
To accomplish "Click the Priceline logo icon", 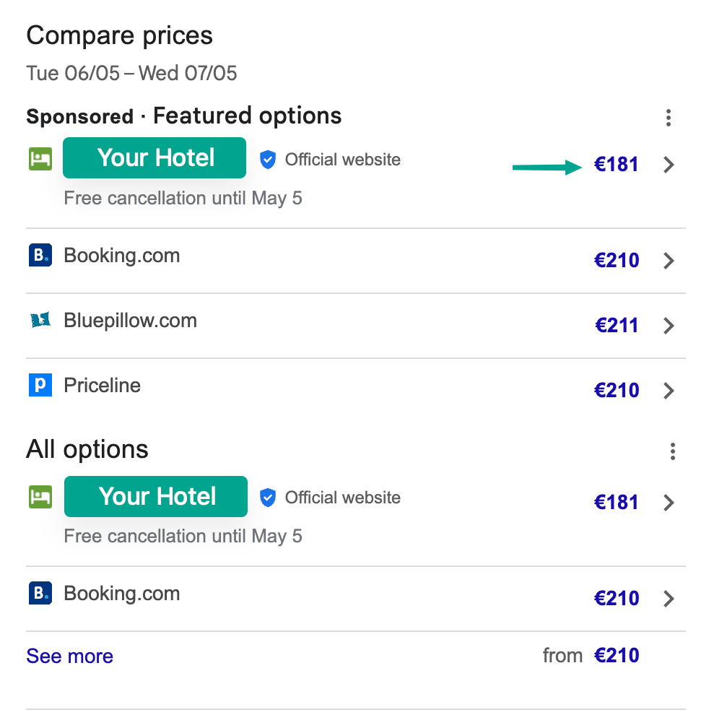I will click(x=40, y=385).
